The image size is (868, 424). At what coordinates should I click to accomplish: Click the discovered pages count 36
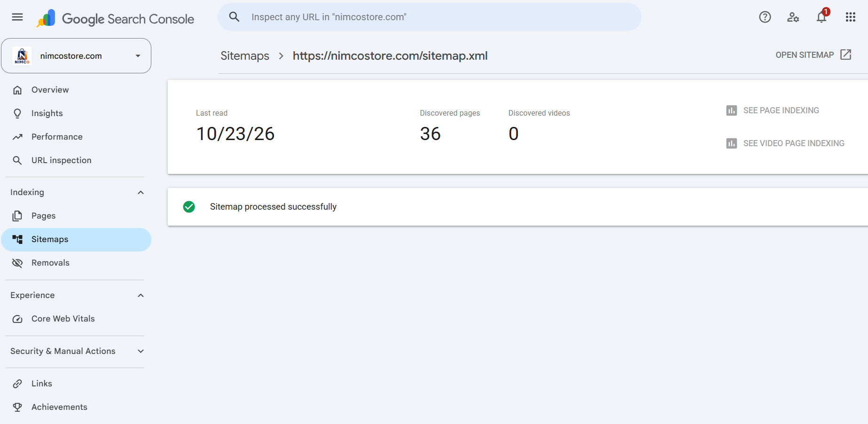click(430, 134)
